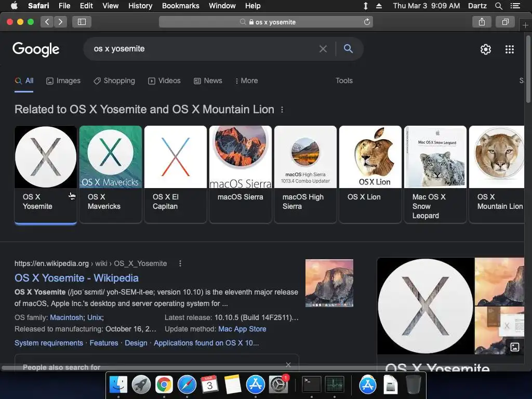The height and width of the screenshot is (399, 532).
Task: Open Trash in the Dock
Action: coord(413,384)
